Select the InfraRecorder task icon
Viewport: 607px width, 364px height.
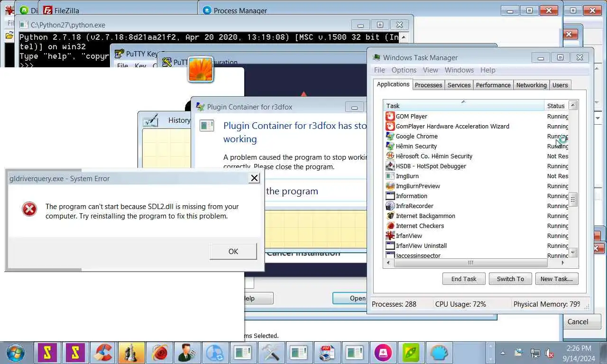(390, 206)
